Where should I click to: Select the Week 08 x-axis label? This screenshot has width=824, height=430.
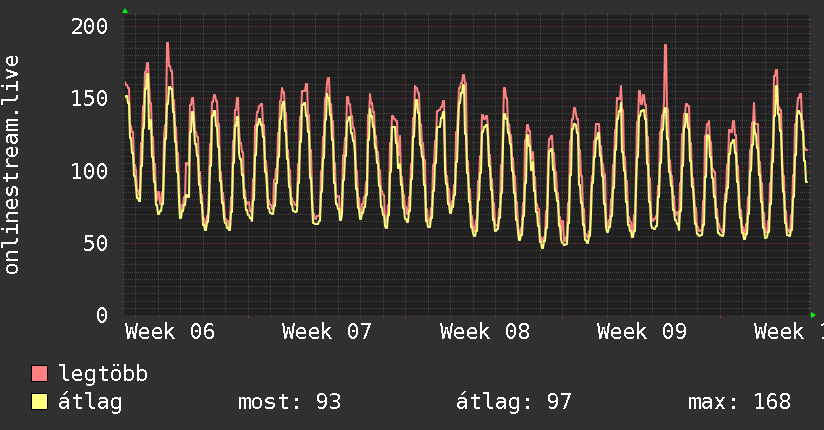coord(485,332)
